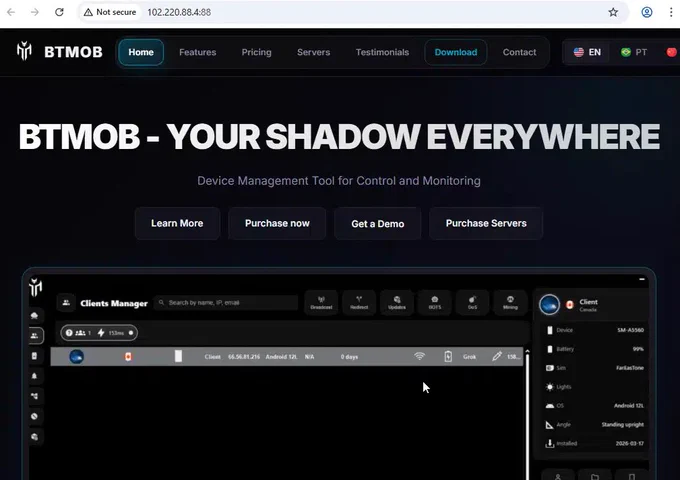The image size is (680, 480).
Task: Click the Client avatar in details panel
Action: (549, 304)
